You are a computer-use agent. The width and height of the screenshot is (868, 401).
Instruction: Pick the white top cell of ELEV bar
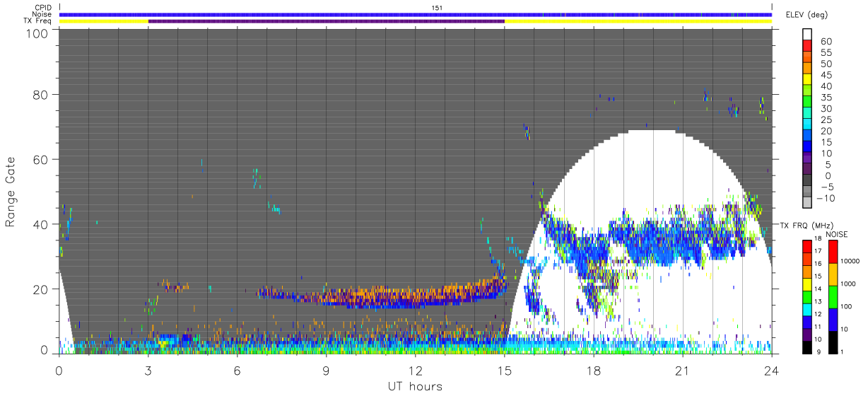pyautogui.click(x=809, y=34)
